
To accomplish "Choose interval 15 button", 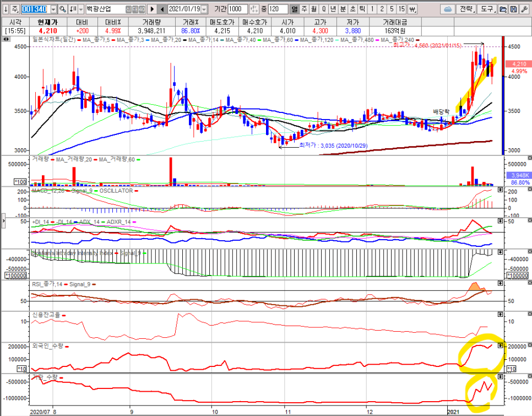I will pyautogui.click(x=401, y=9).
